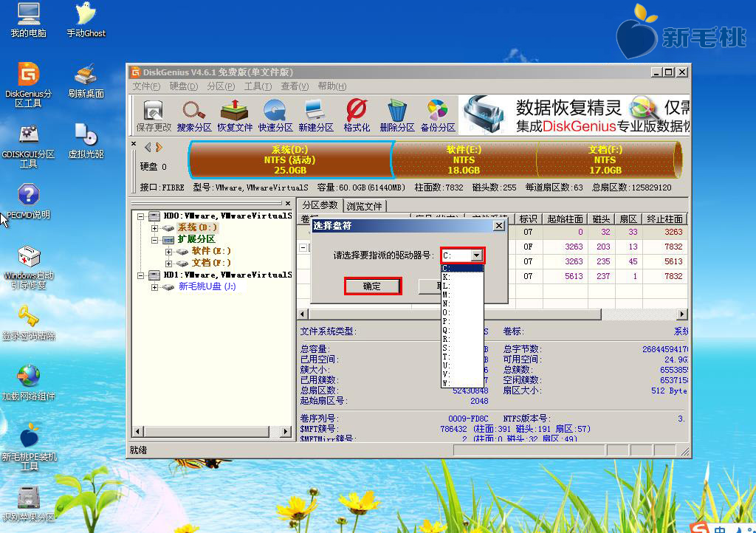
Task: Click the 删除分区 delete partition icon
Action: [x=397, y=116]
